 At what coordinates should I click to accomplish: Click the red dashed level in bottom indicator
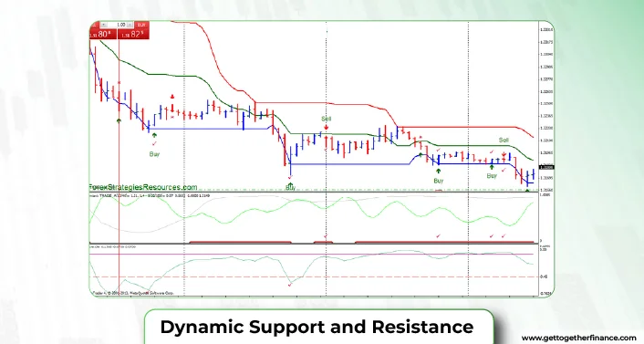click(x=314, y=276)
